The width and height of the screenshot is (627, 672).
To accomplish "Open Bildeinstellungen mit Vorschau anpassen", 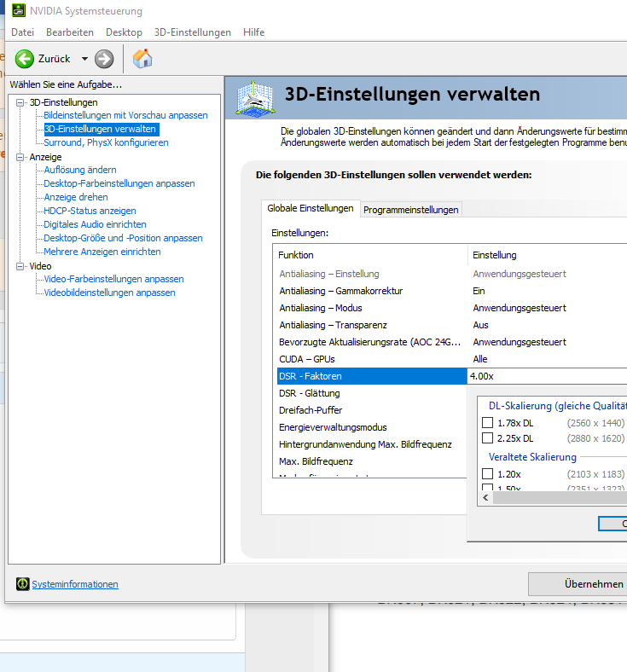I will tap(125, 115).
